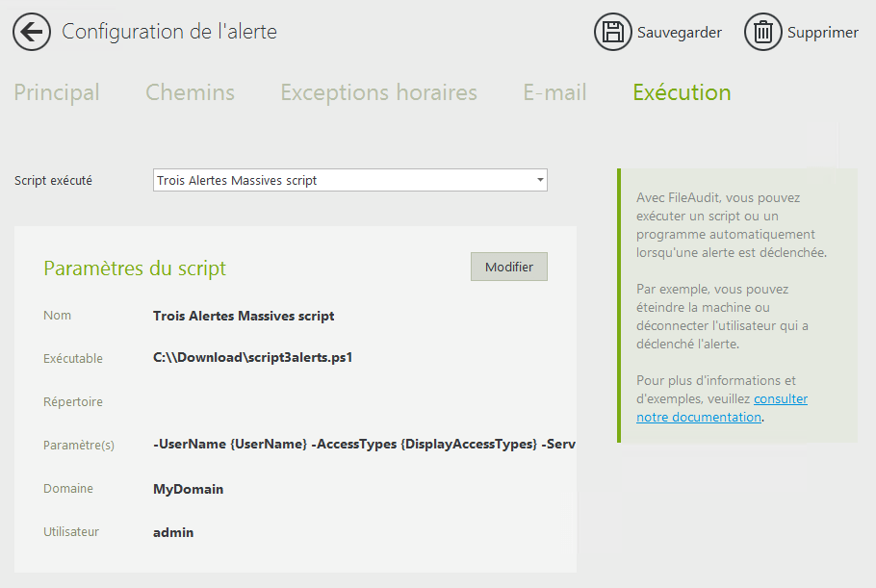This screenshot has width=876, height=588.
Task: Switch to the Principal tab
Action: [x=57, y=92]
